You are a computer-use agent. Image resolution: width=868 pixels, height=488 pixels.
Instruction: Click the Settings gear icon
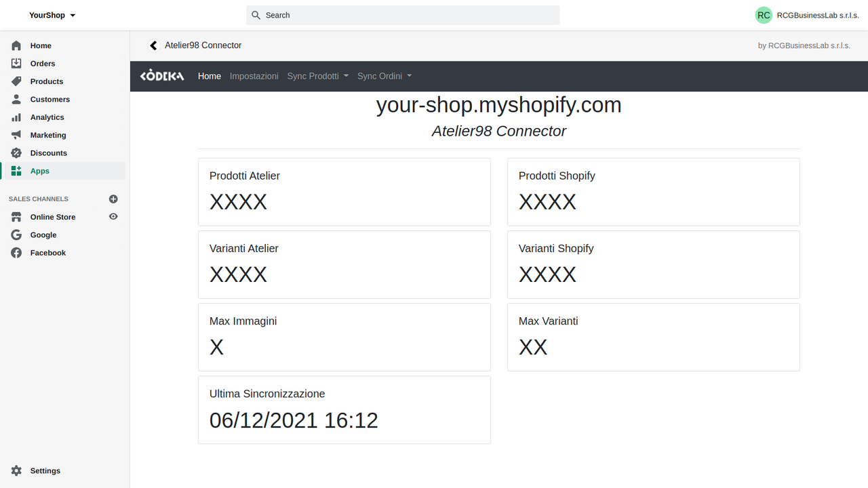tap(16, 470)
